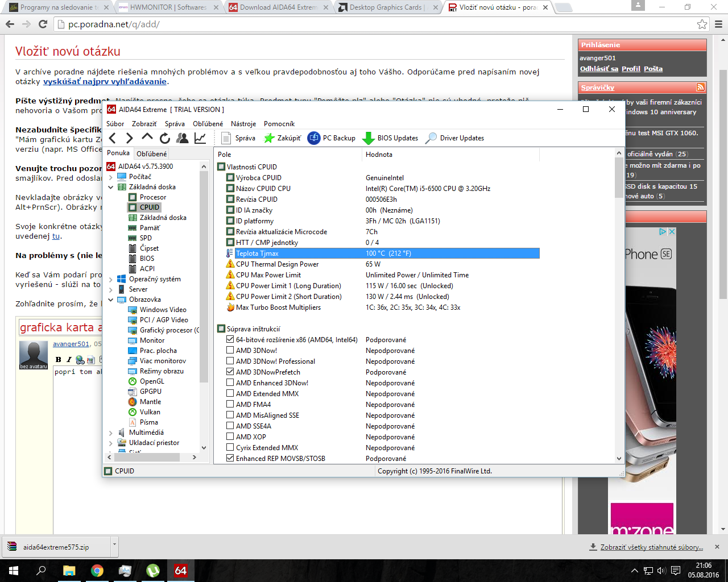Expand the Ukladací priestor tree node
728x582 pixels.
click(x=111, y=443)
